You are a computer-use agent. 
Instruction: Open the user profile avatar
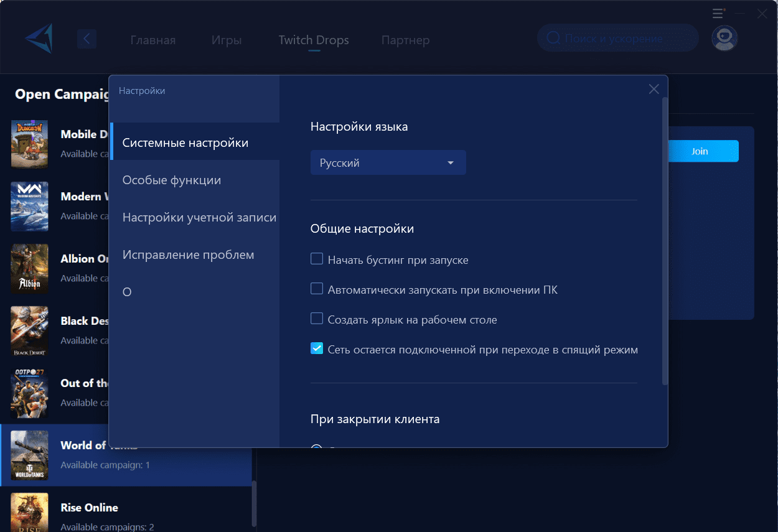(724, 39)
